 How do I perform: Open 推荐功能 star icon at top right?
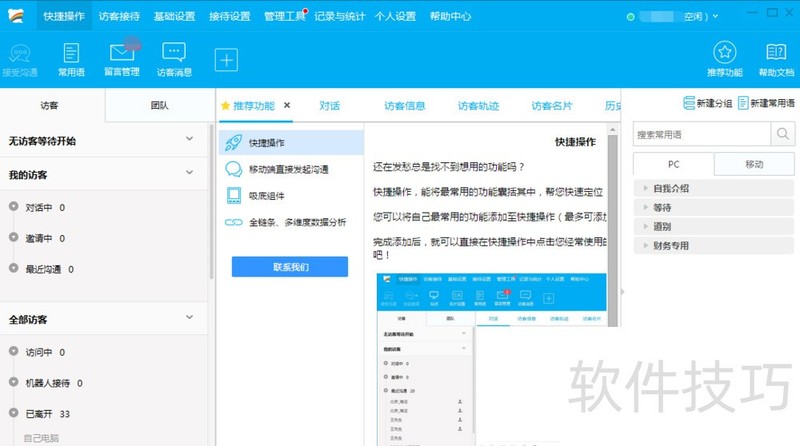tap(725, 59)
